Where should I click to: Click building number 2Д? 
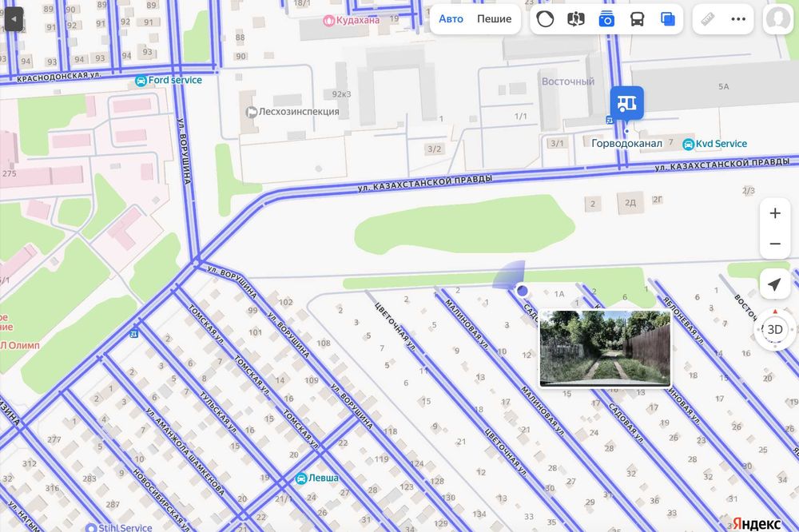[x=630, y=202]
